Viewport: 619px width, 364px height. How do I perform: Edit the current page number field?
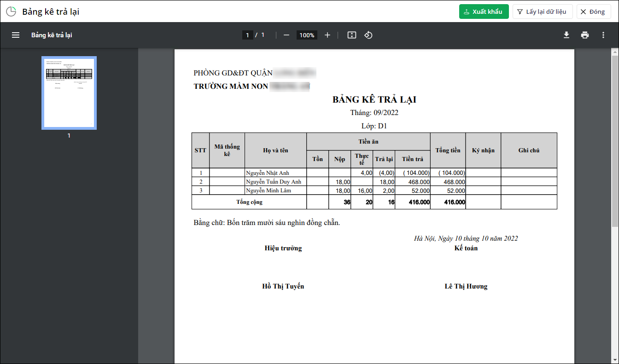(248, 35)
